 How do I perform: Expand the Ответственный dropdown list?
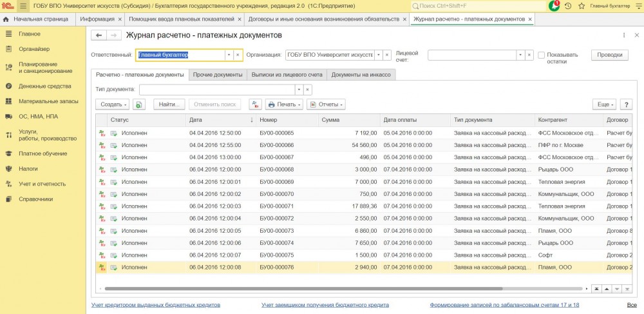point(228,55)
